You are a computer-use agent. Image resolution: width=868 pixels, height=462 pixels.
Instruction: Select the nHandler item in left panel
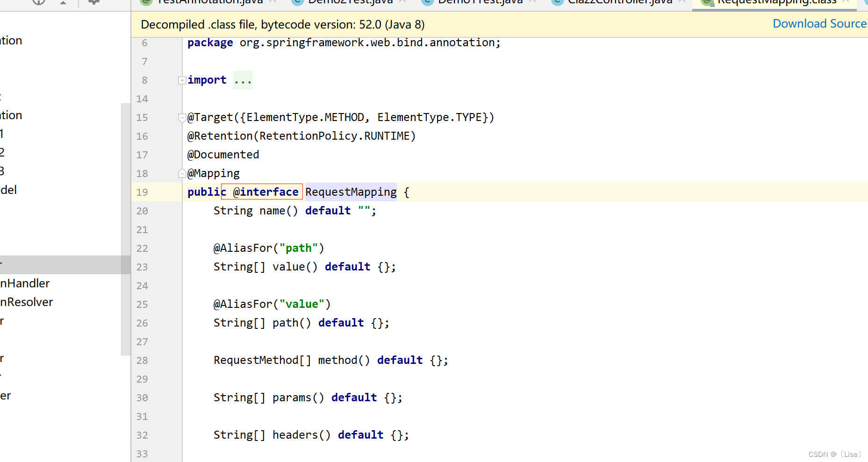25,284
